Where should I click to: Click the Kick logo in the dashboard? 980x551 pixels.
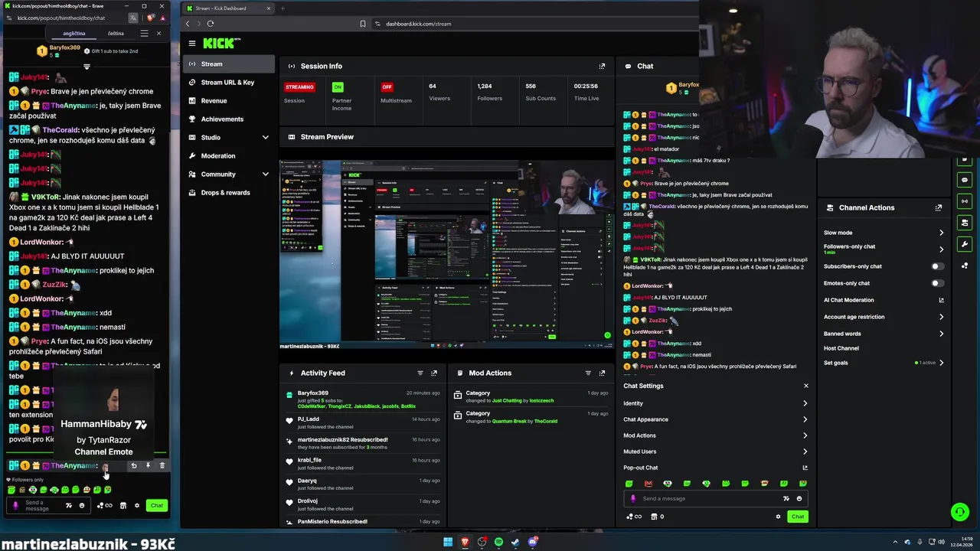tap(218, 44)
